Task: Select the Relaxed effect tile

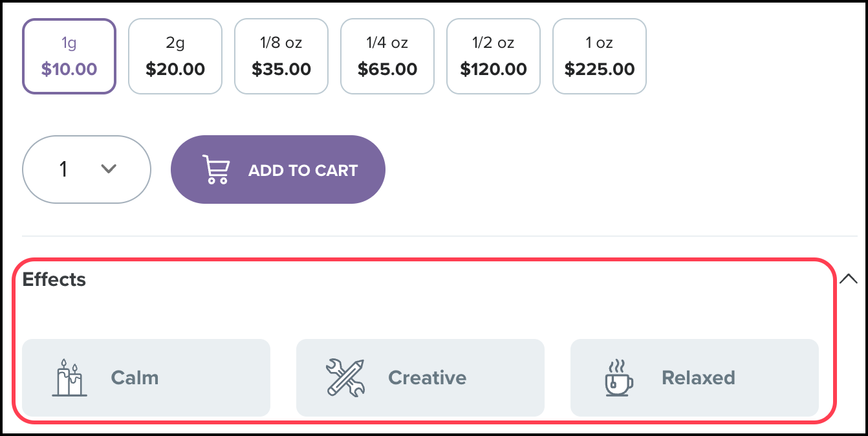Action: [694, 378]
